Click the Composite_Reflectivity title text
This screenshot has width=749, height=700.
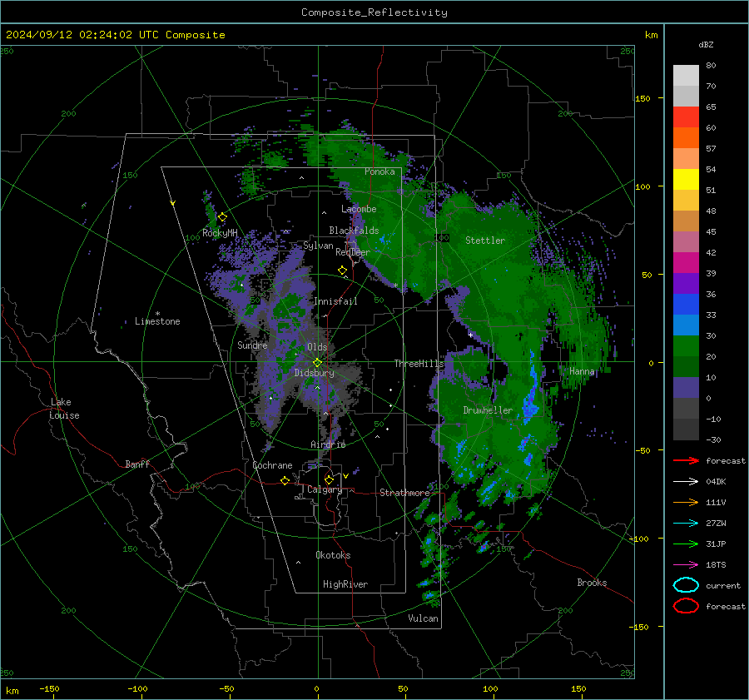point(374,12)
